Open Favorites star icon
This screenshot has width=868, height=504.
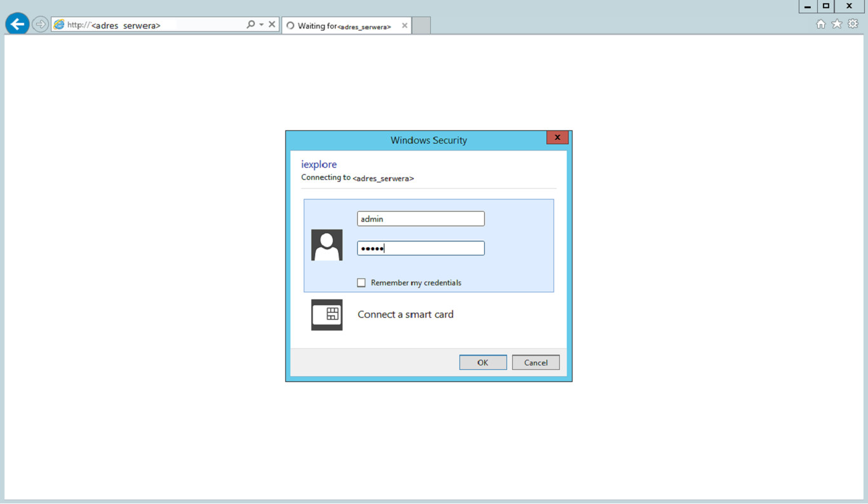[x=837, y=24]
